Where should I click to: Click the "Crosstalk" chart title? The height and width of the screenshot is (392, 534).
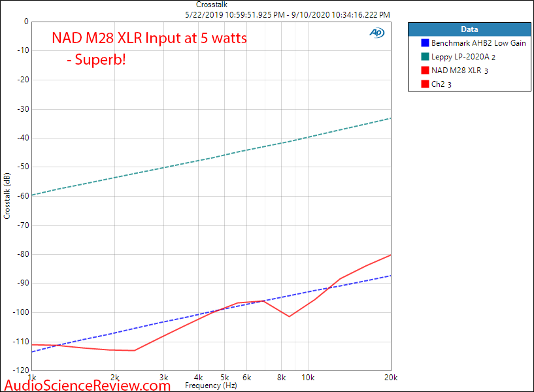[212, 5]
